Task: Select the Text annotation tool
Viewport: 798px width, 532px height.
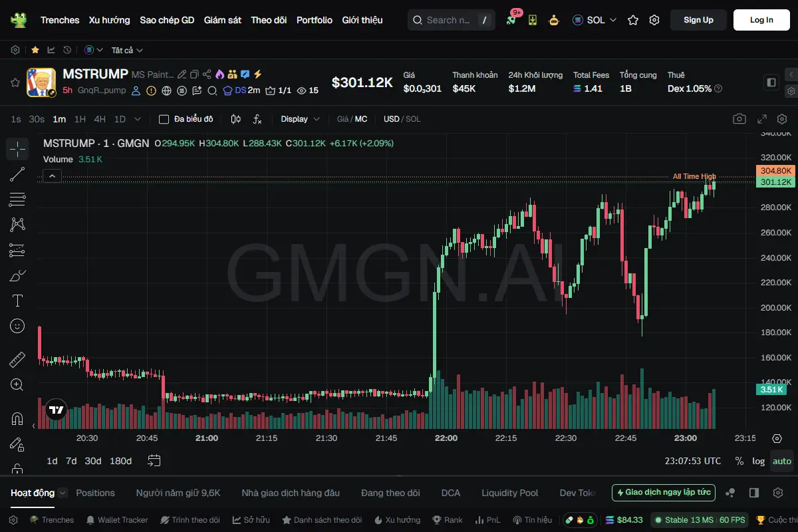Action: pos(17,301)
